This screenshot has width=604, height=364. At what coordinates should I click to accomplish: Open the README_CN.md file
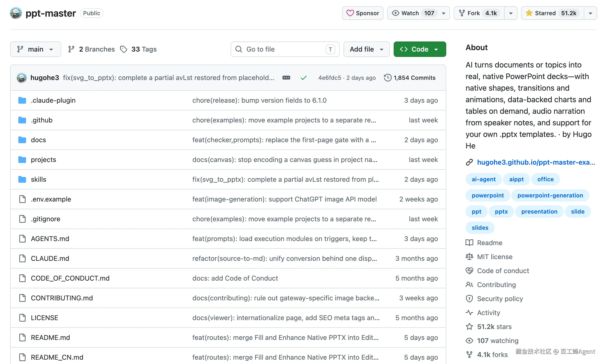pyautogui.click(x=57, y=357)
